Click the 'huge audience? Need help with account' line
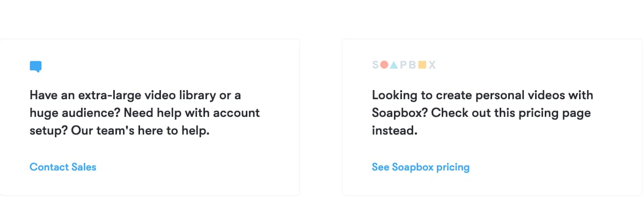The width and height of the screenshot is (644, 222). (x=144, y=113)
